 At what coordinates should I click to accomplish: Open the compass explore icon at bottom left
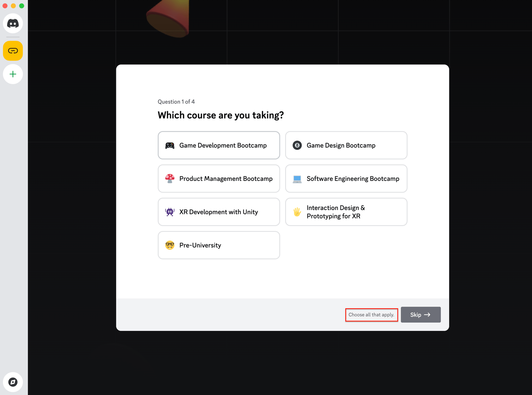13,382
